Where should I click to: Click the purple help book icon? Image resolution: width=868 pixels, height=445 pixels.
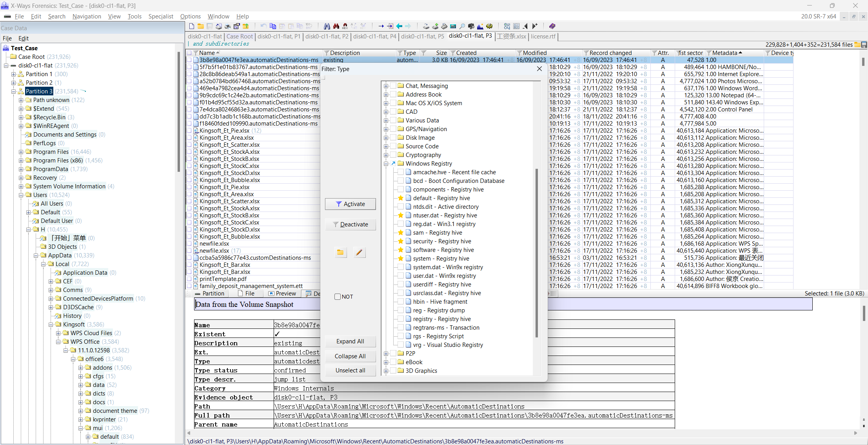point(552,26)
